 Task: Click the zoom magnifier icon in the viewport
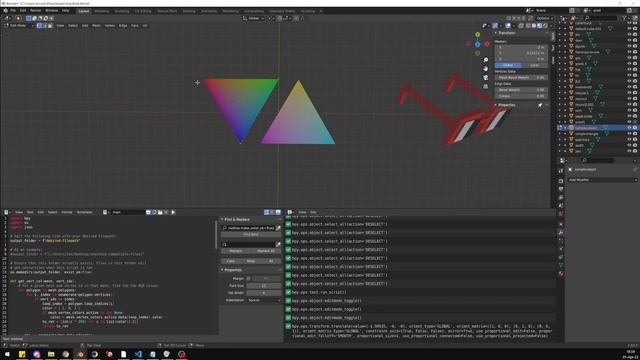486,60
